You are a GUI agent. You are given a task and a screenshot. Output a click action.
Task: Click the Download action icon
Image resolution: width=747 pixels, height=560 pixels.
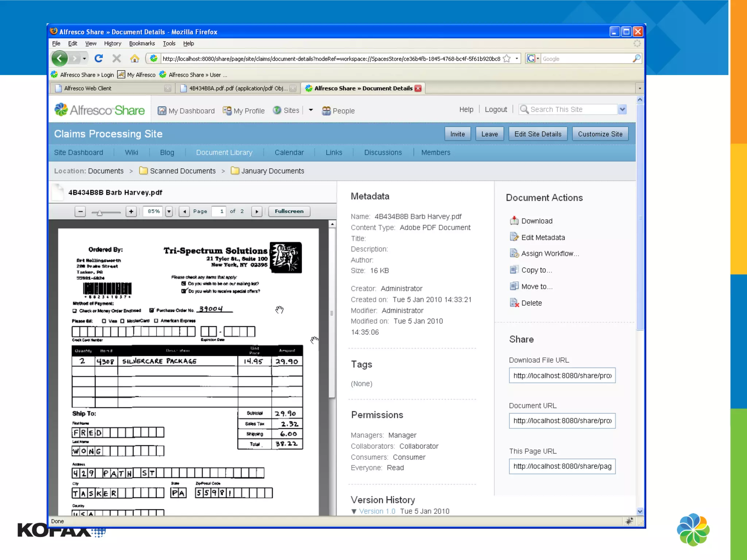[x=514, y=221]
